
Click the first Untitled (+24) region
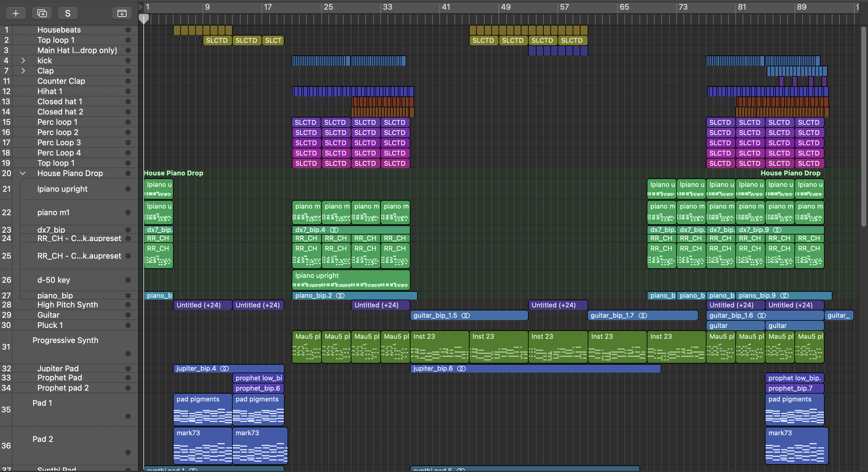click(x=202, y=305)
